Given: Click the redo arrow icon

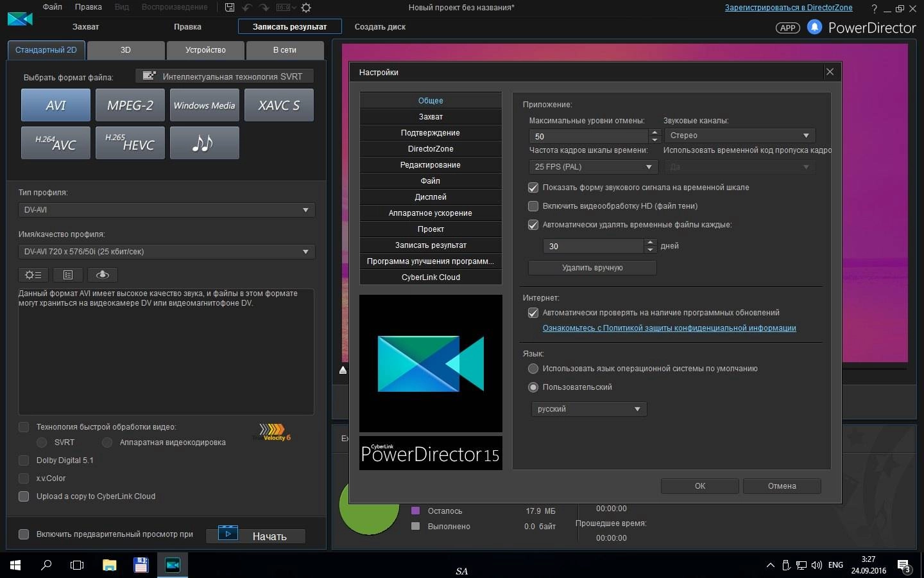Looking at the screenshot, I should click(x=264, y=8).
